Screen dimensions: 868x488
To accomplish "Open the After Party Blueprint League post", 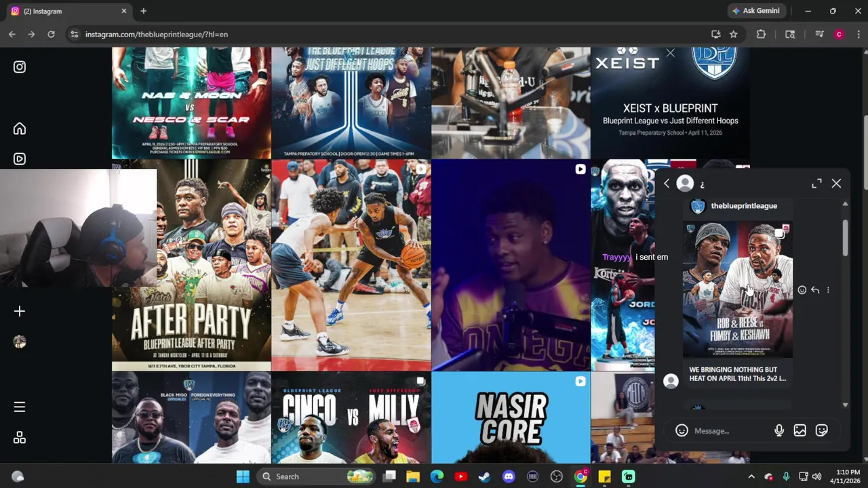I will tap(191, 265).
